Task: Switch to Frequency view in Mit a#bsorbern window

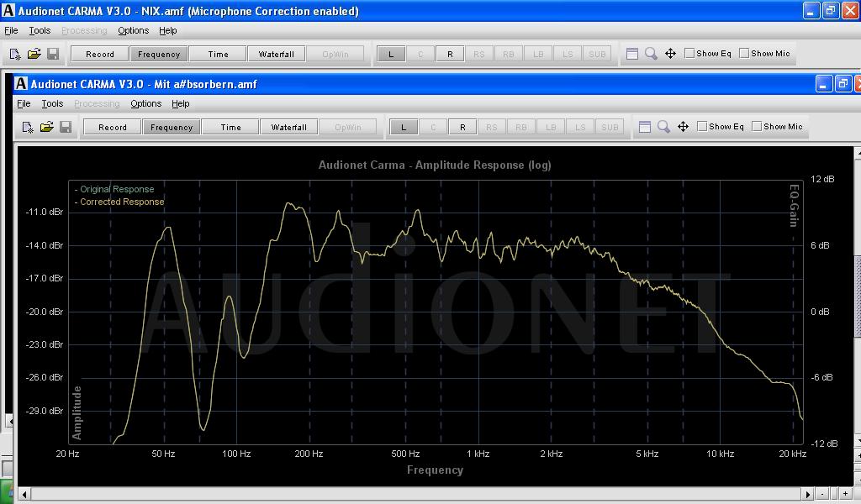Action: (172, 127)
